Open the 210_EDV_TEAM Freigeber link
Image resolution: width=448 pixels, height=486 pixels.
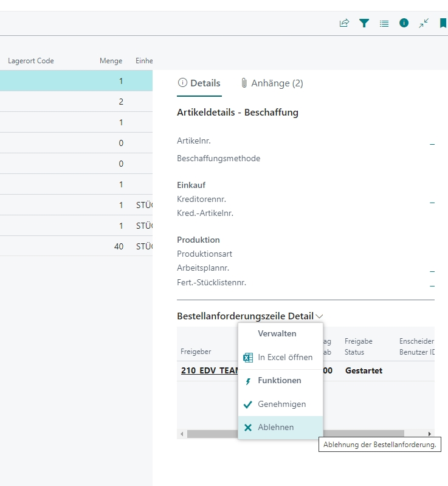click(x=208, y=370)
